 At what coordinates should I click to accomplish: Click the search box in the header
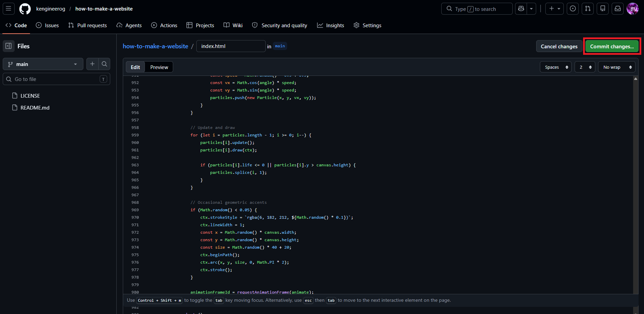coord(477,9)
